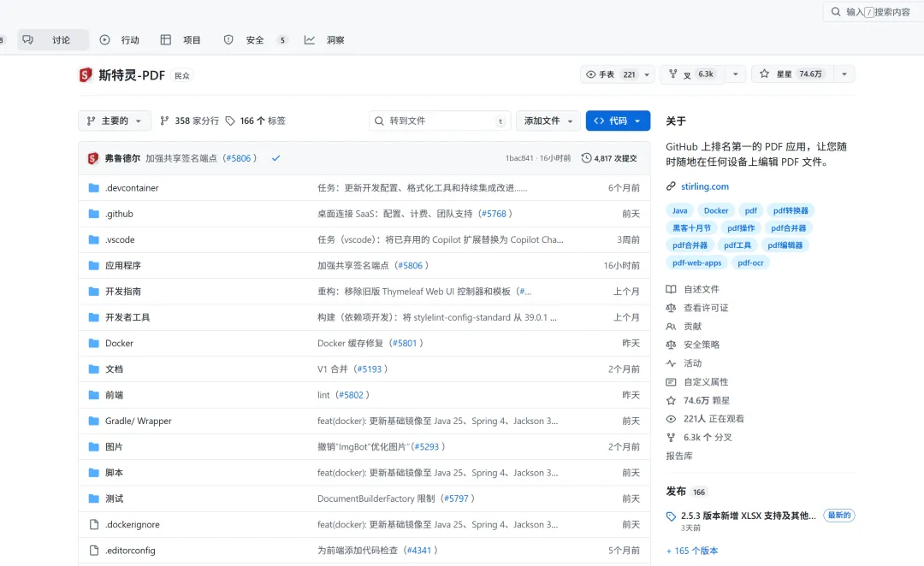Viewport: 924px width, 566px height.
Task: Click 报告库 report repository link
Action: (x=679, y=456)
